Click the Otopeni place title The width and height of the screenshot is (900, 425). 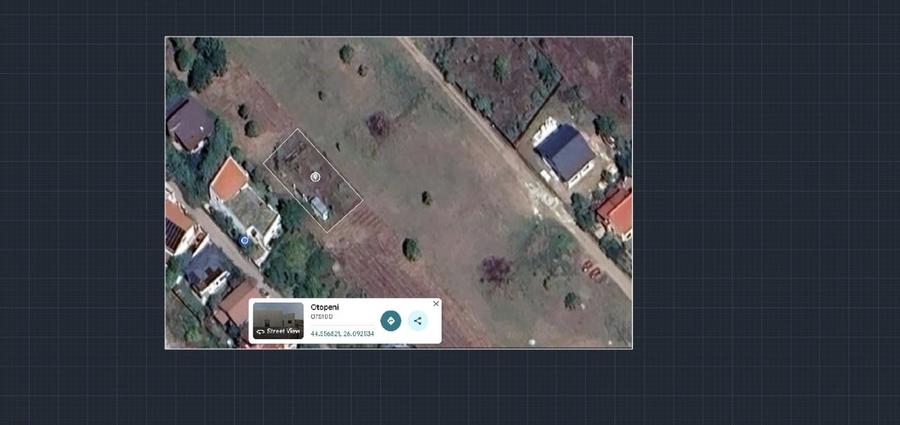pos(326,307)
